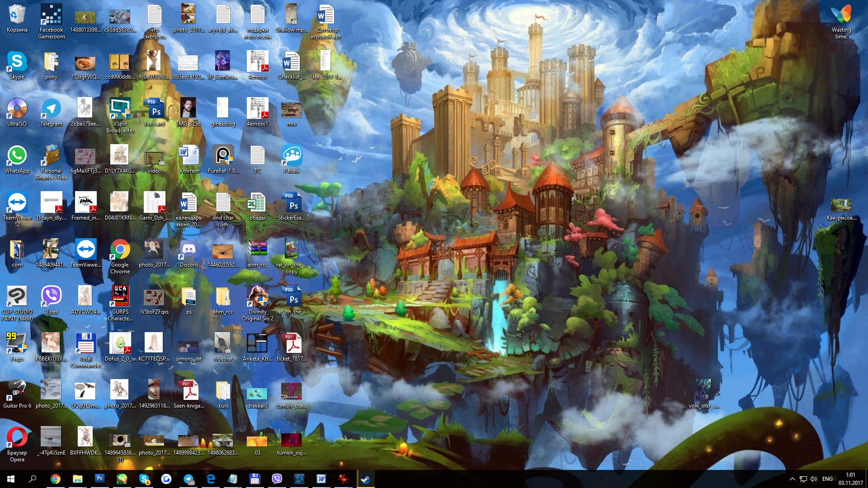The width and height of the screenshot is (868, 488).
Task: Select the volk_otkr_s image file
Action: 703,395
